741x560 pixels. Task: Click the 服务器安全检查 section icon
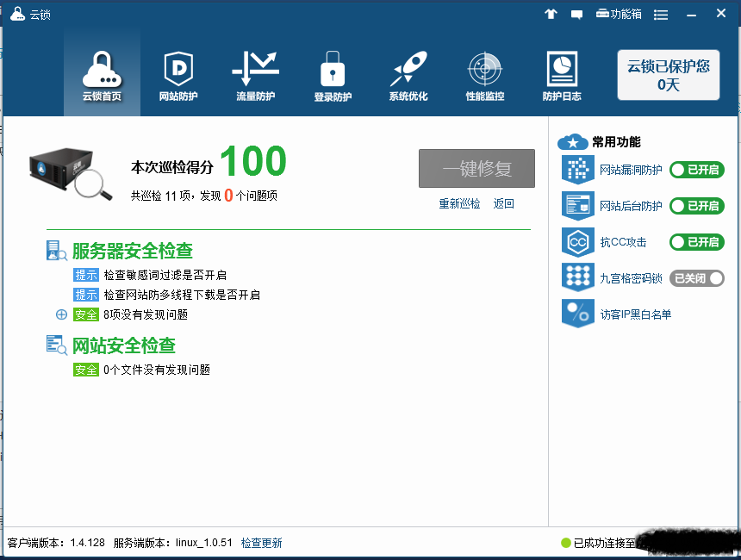pyautogui.click(x=57, y=251)
